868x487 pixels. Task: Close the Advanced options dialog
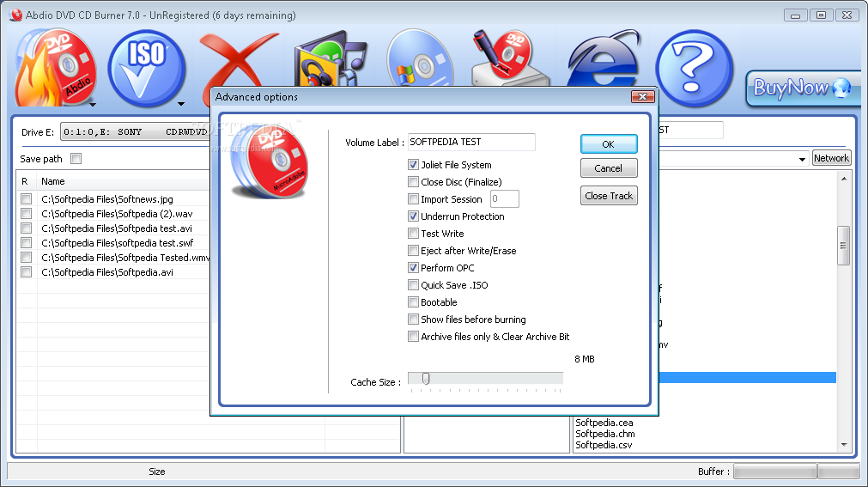643,97
